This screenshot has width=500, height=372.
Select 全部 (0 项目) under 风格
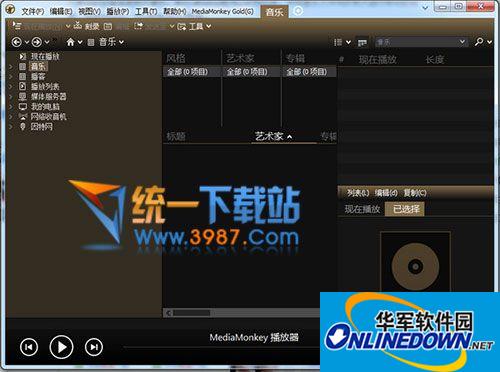pyautogui.click(x=192, y=72)
